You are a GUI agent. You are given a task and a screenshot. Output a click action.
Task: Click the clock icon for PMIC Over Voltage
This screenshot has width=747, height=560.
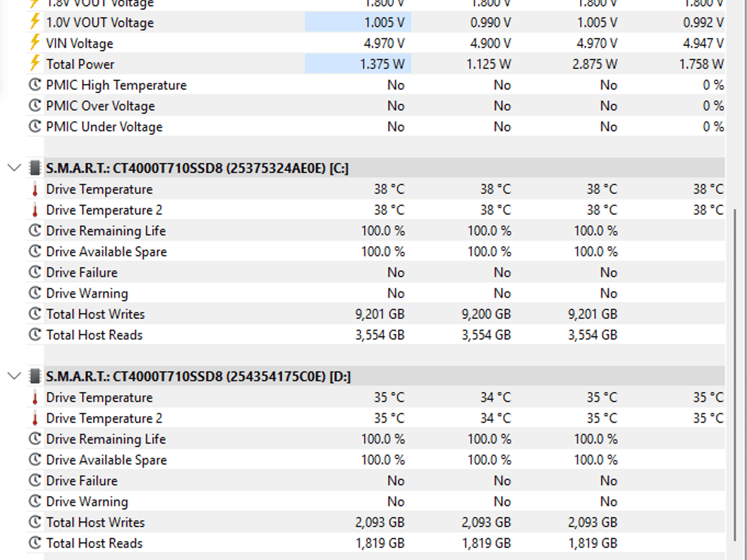(x=35, y=105)
